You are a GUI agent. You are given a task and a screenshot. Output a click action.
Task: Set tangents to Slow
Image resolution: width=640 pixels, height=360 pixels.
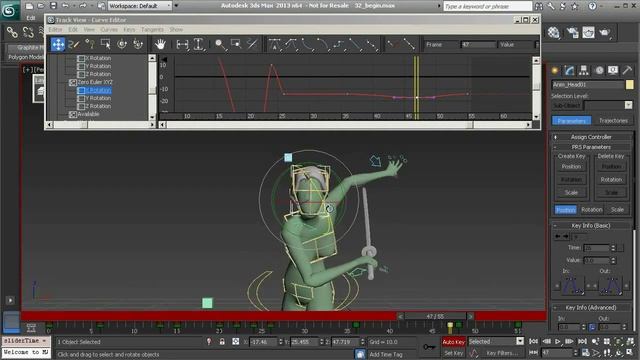[322, 44]
